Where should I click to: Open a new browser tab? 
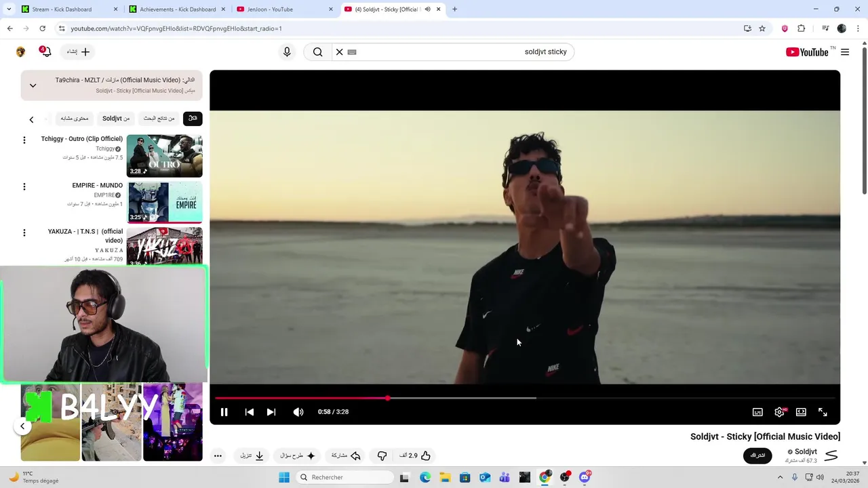click(454, 9)
